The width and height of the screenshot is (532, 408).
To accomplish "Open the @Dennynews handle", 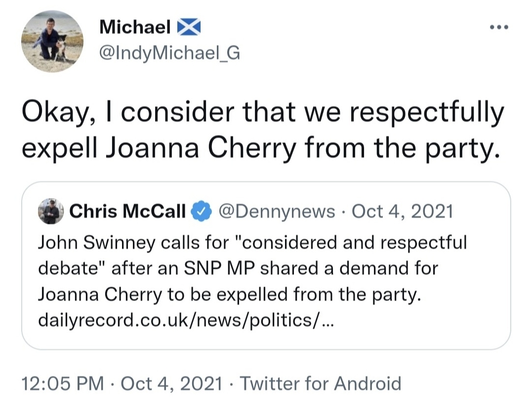I will (x=276, y=212).
